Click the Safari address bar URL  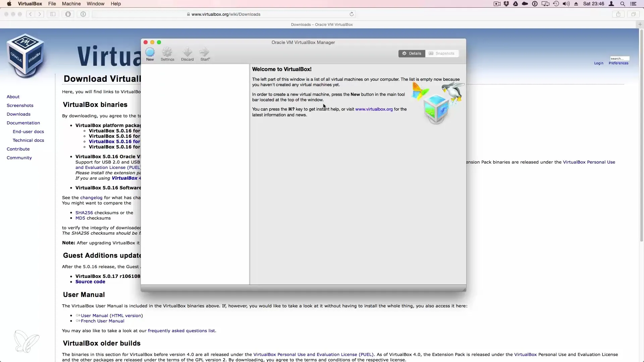pyautogui.click(x=226, y=14)
